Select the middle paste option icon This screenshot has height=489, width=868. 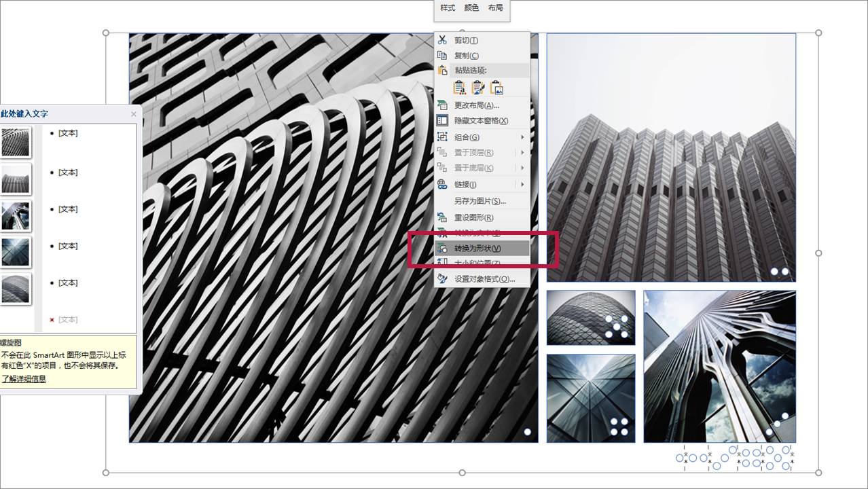pos(478,87)
